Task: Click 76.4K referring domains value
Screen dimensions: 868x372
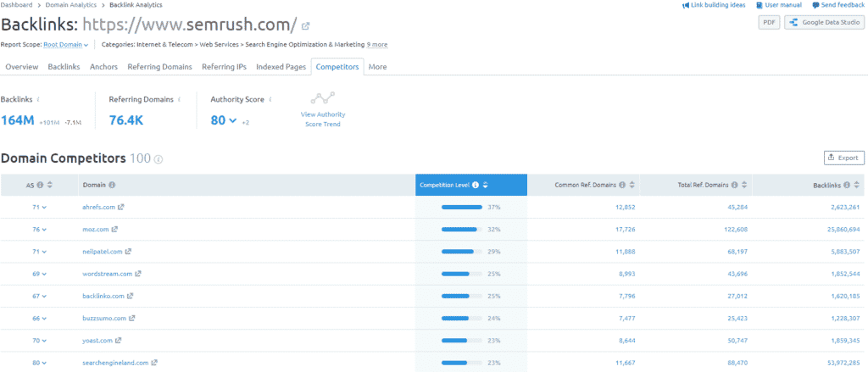Action: (x=126, y=119)
